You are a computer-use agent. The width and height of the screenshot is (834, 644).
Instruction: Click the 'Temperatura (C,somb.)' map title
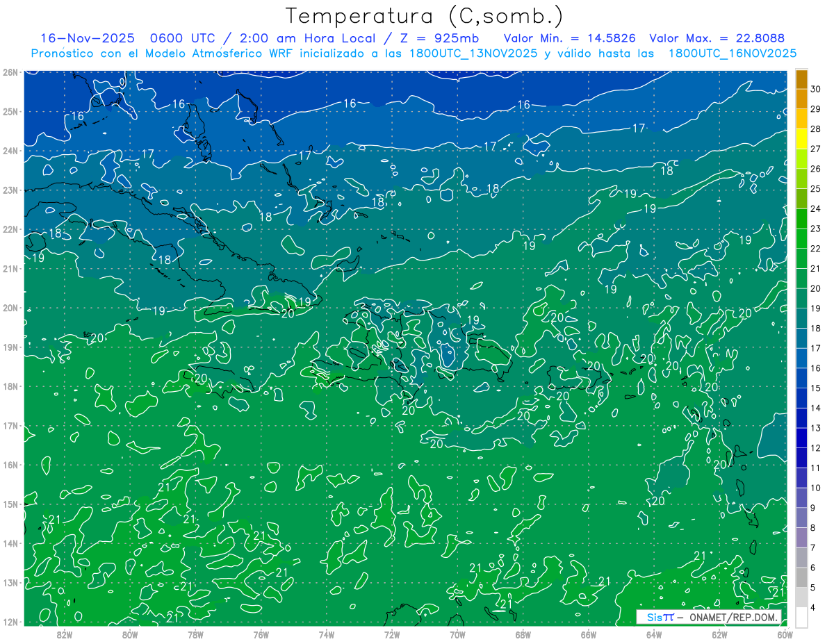pos(425,17)
